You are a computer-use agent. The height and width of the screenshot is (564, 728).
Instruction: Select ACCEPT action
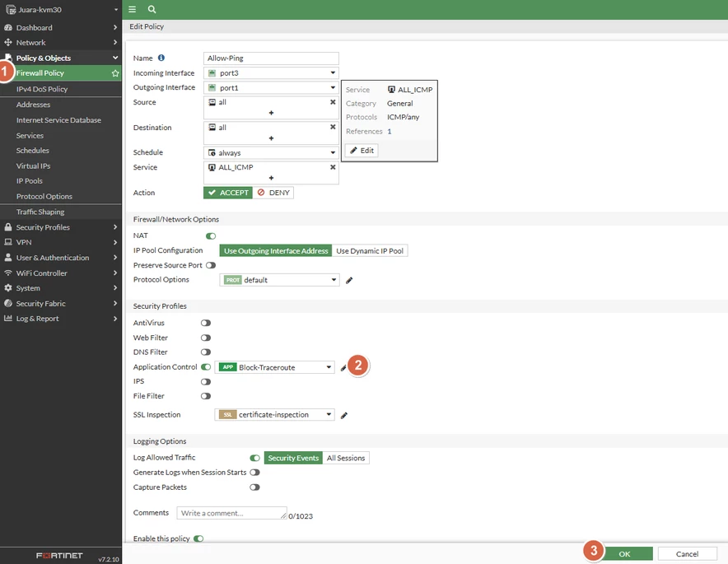(228, 193)
